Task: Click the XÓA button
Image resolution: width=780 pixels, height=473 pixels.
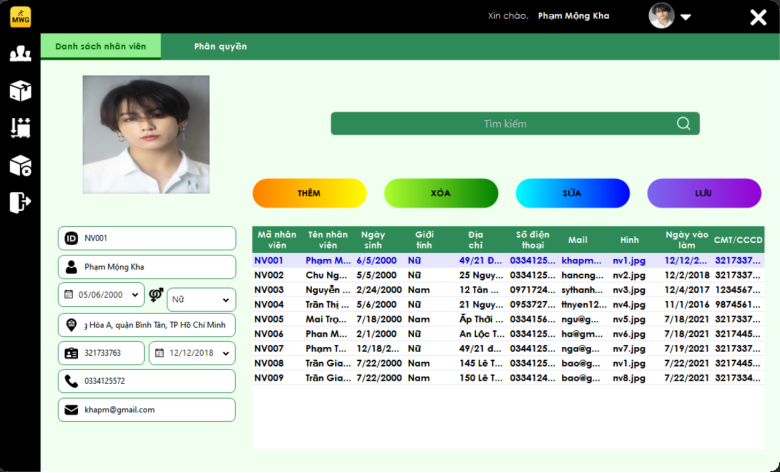Action: [441, 193]
